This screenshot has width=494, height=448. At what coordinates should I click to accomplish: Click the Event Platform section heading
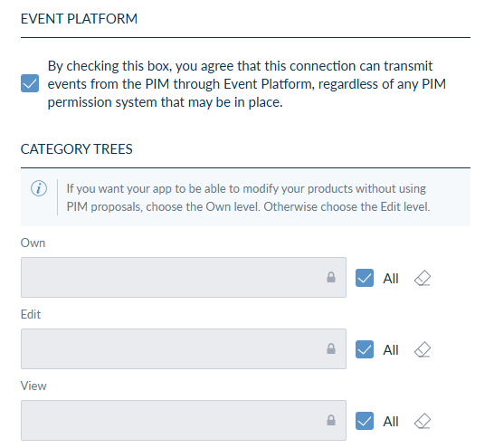point(79,19)
